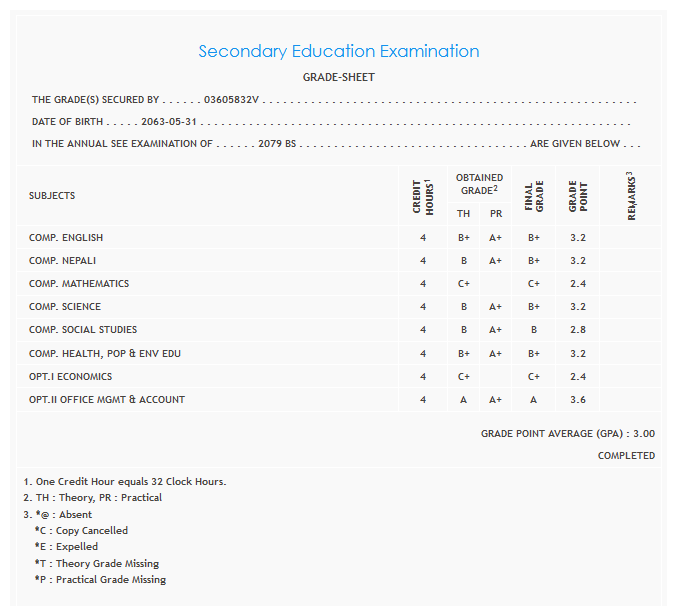Click the OPT.I ECONOMICS subject name

70,377
